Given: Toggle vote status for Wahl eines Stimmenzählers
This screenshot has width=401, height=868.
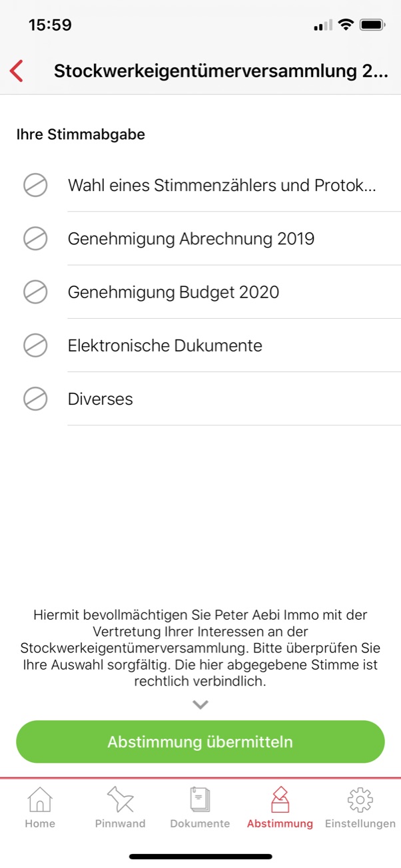Looking at the screenshot, I should pos(35,185).
